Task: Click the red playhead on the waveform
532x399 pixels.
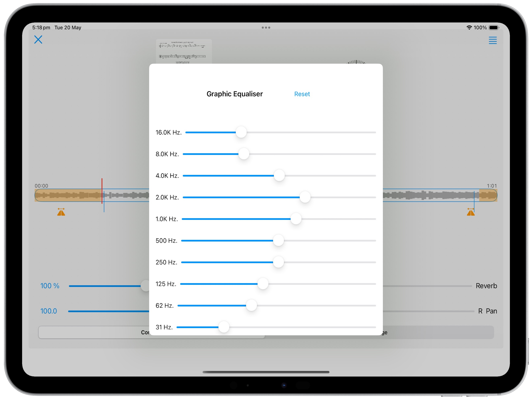Action: click(x=102, y=191)
